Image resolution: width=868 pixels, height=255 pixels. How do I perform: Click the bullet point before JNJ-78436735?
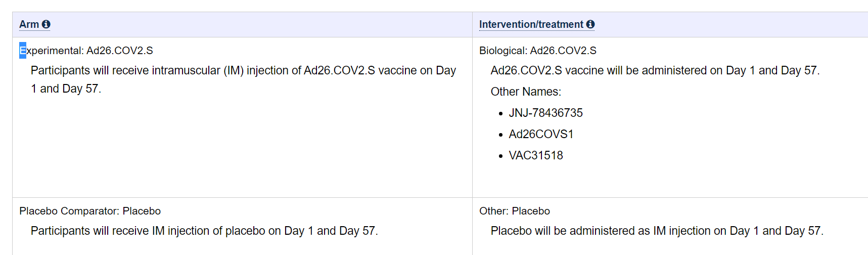click(x=500, y=114)
